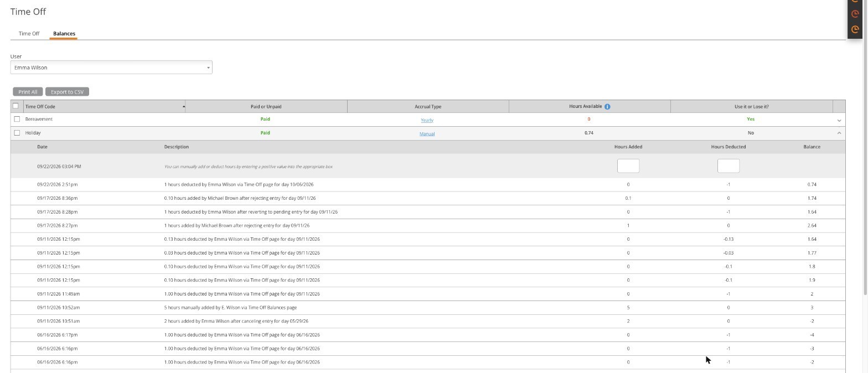This screenshot has width=868, height=373.
Task: Switch to the Time Off tab
Action: point(29,34)
